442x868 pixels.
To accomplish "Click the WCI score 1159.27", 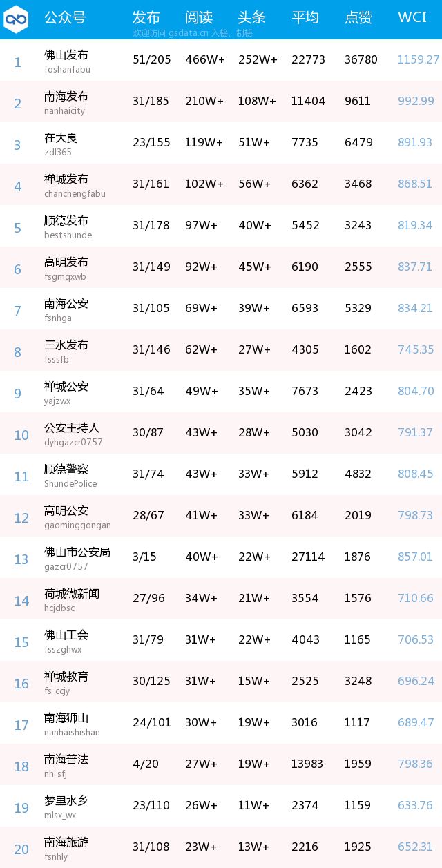I will pos(419,59).
